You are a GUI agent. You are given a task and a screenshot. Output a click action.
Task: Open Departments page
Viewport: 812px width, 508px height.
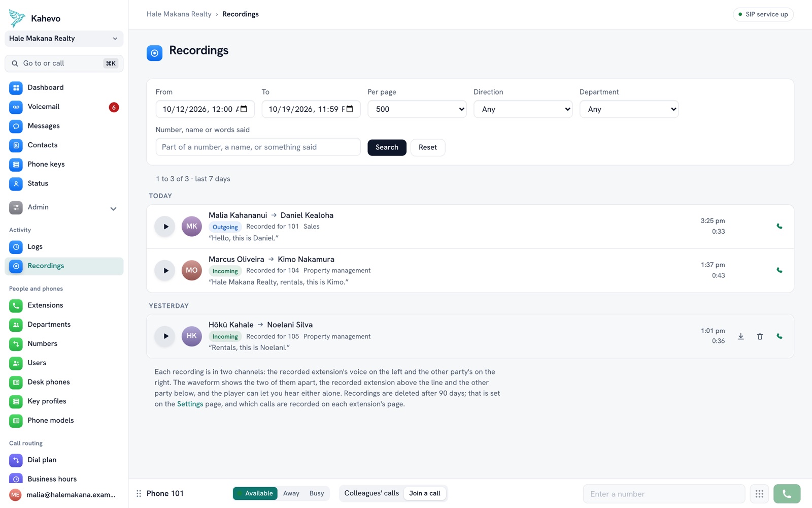pos(64,325)
